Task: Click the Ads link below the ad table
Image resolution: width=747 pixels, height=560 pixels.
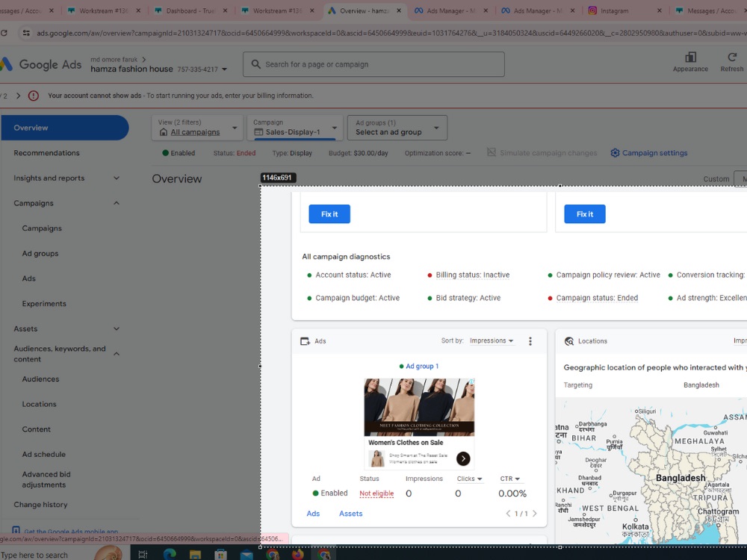Action: point(313,514)
